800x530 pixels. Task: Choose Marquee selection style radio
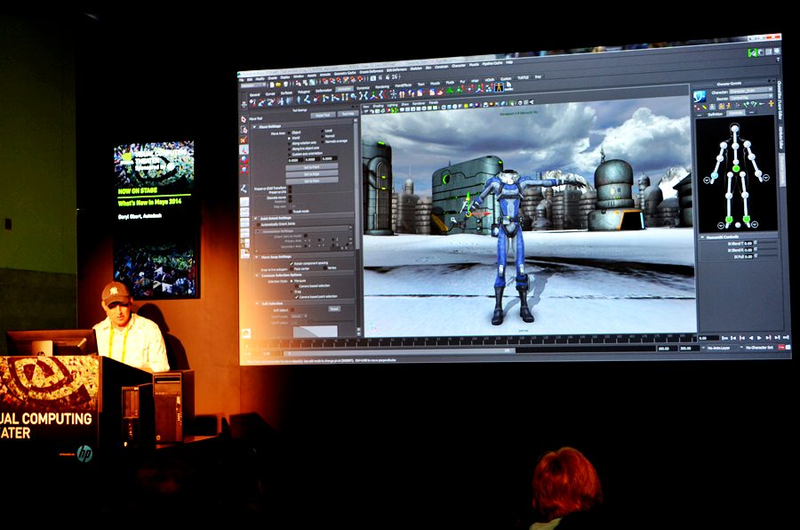point(291,281)
